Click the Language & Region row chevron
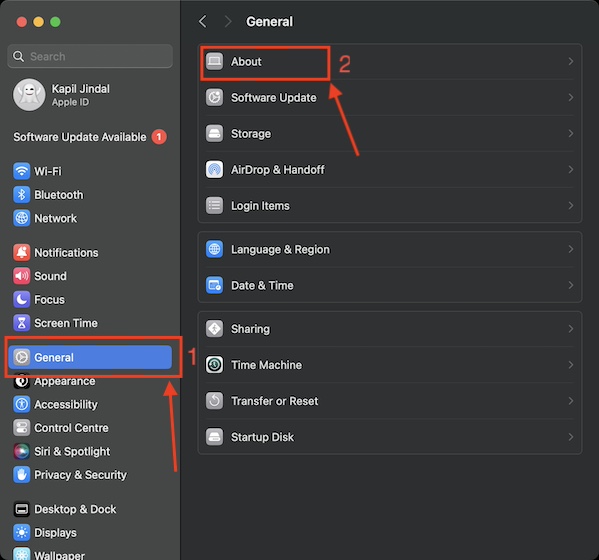The height and width of the screenshot is (560, 599). point(570,249)
